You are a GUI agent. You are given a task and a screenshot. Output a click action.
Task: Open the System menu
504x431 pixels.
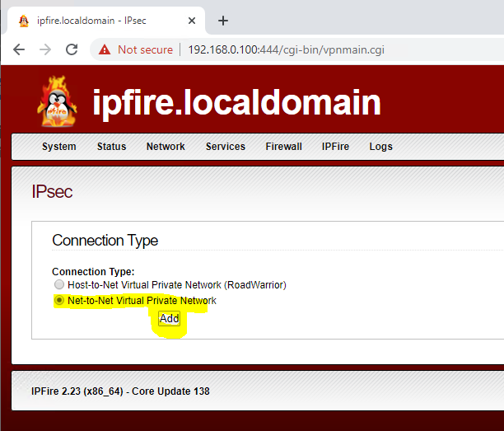pyautogui.click(x=59, y=147)
